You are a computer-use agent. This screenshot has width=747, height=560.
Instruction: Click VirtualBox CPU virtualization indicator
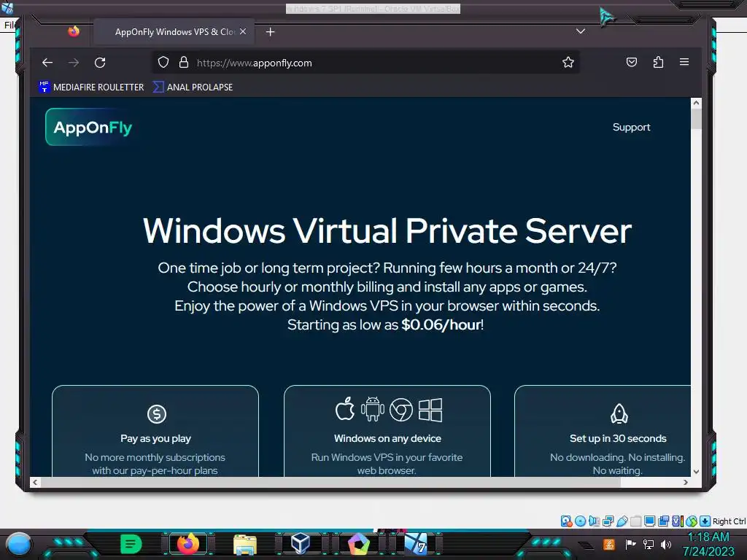click(x=678, y=521)
